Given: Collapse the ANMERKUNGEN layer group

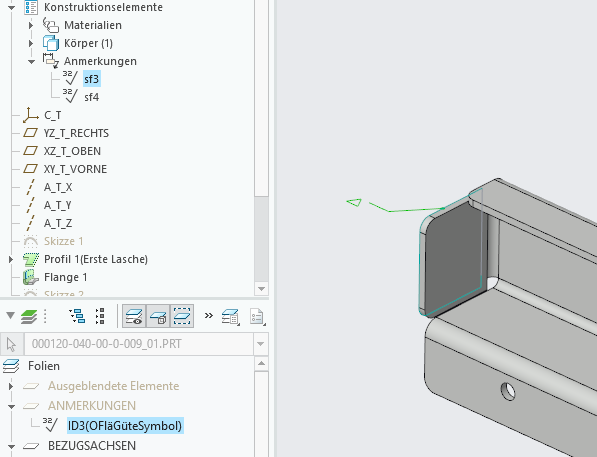Looking at the screenshot, I should 11,406.
